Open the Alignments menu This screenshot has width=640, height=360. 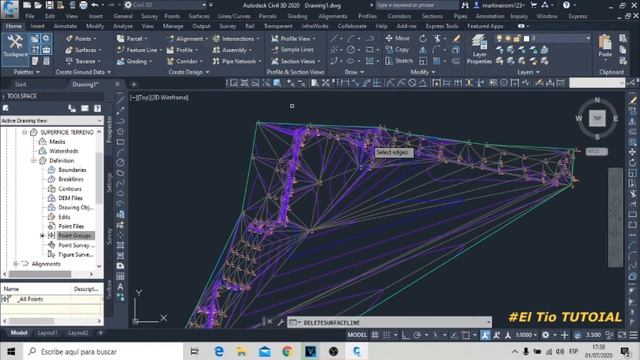[x=333, y=16]
